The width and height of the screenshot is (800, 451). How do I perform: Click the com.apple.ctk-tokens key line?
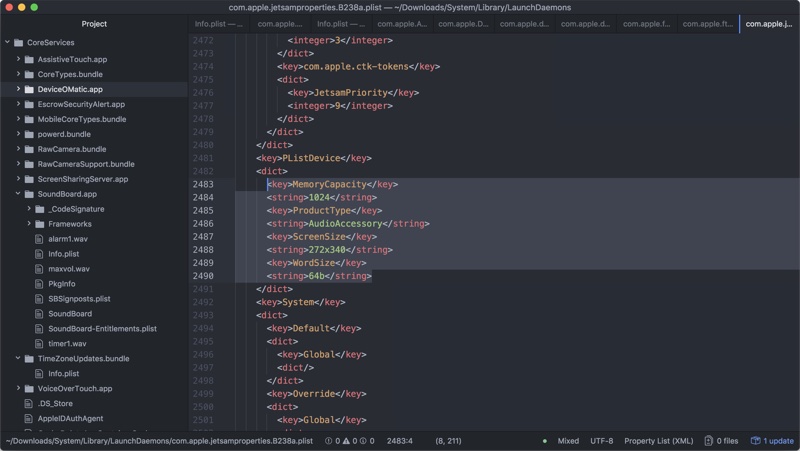[x=358, y=66]
